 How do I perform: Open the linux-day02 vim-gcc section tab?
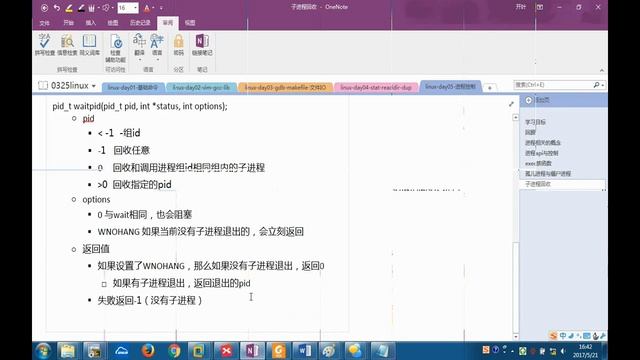tap(201, 87)
